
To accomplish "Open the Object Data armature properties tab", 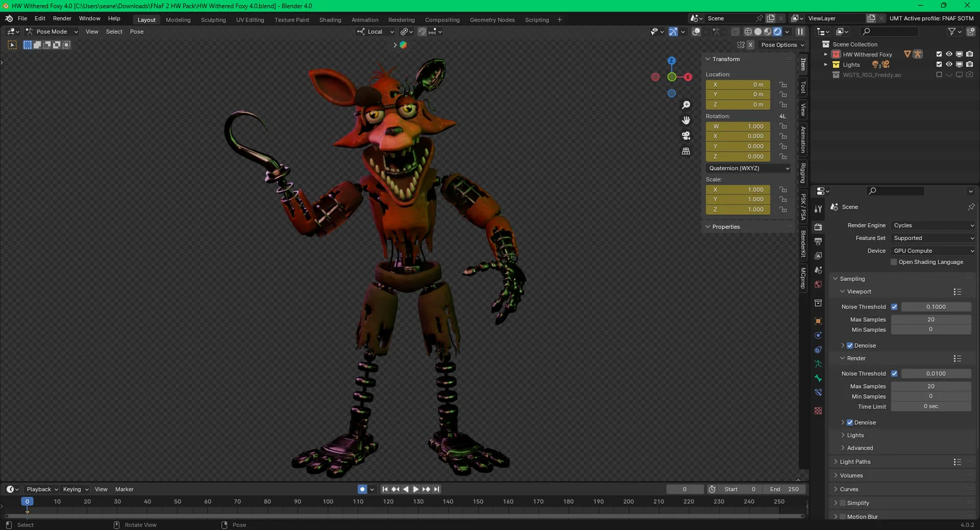I will coord(818,364).
